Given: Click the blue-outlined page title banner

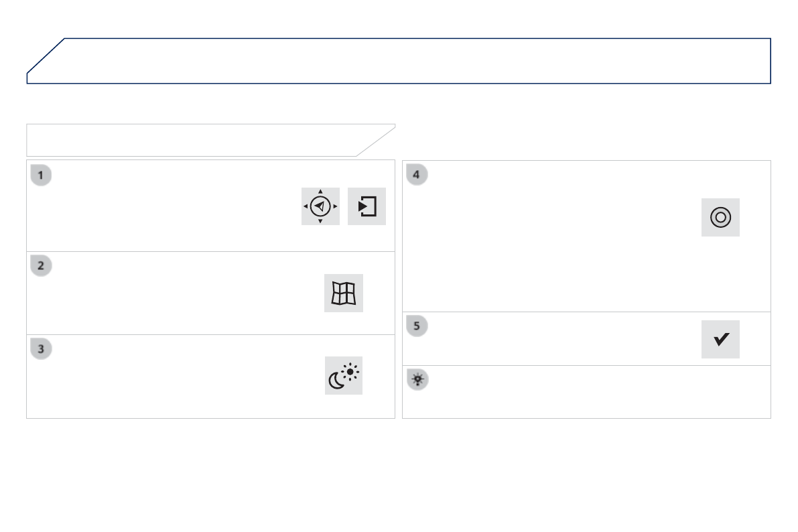Looking at the screenshot, I should (x=402, y=61).
